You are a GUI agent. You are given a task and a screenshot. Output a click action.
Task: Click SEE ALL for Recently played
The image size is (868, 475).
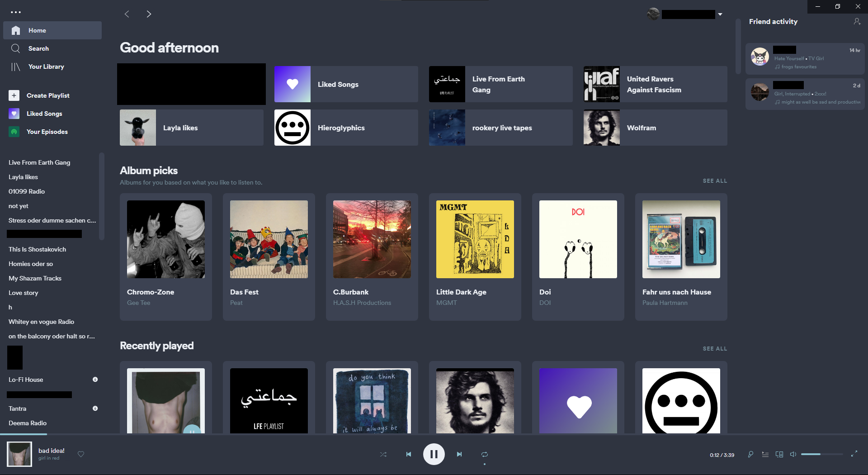click(x=715, y=348)
